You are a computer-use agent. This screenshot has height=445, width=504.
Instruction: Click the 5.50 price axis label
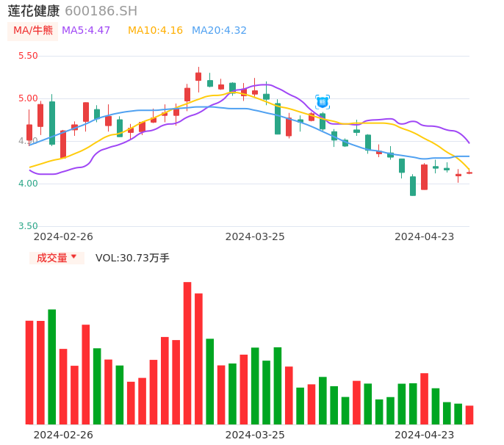click(28, 56)
